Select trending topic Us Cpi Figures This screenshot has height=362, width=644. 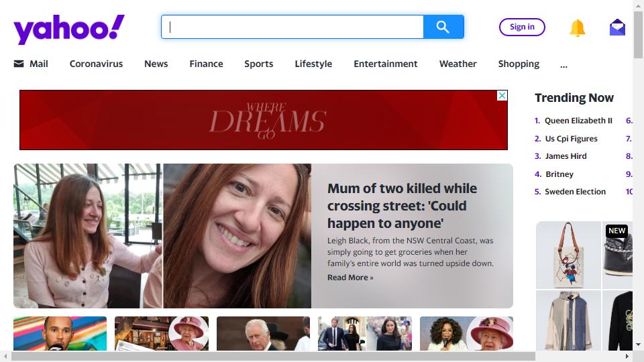pos(572,139)
